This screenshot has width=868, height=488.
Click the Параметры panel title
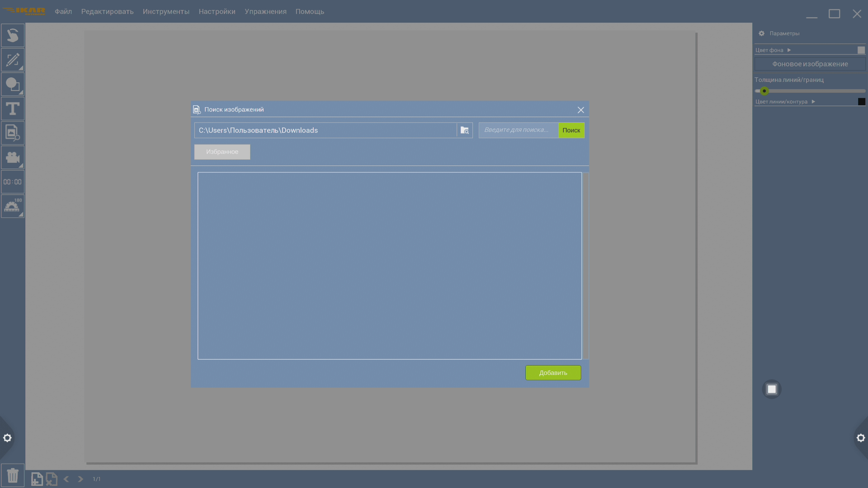click(784, 33)
